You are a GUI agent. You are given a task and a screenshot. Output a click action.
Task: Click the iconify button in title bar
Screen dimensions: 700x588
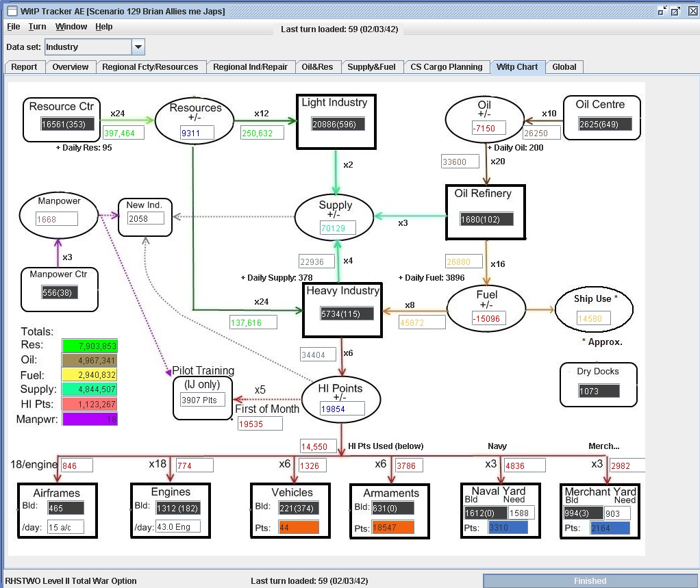point(662,11)
